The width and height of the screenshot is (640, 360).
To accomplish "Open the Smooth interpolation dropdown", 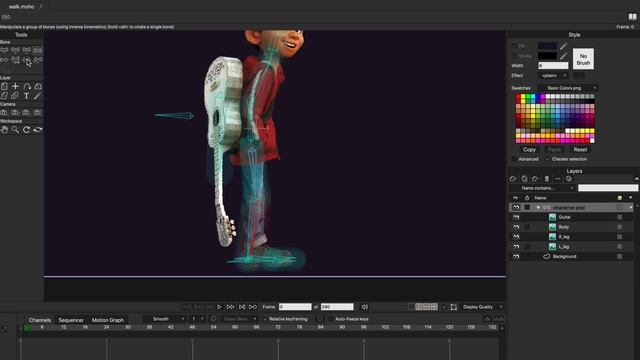I will (x=164, y=319).
